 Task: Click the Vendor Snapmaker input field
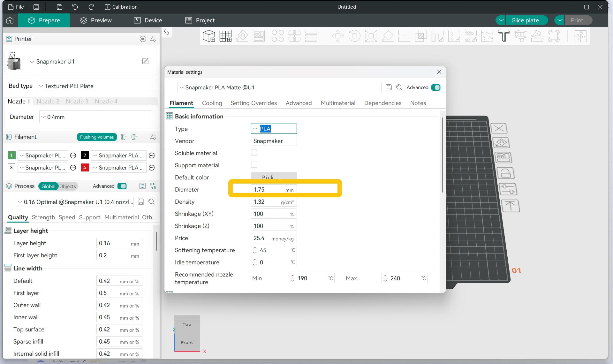point(274,141)
